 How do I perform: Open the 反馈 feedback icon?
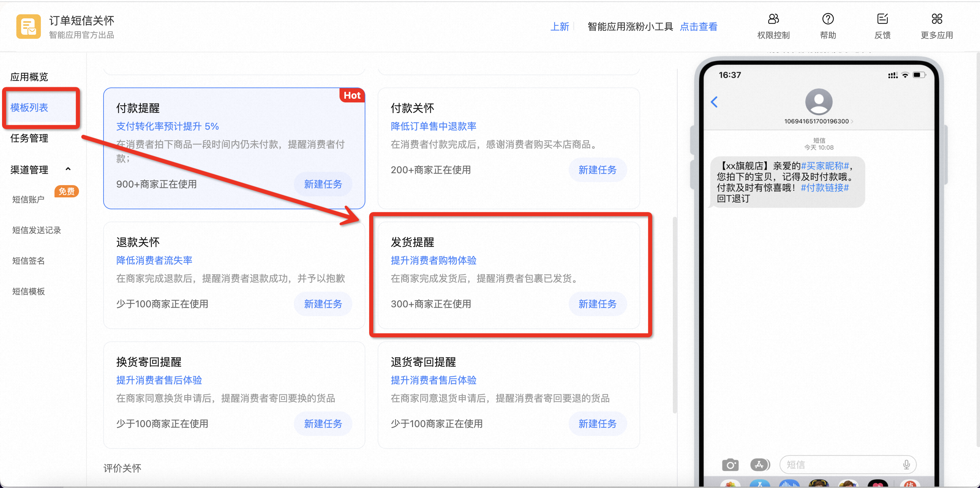(882, 19)
